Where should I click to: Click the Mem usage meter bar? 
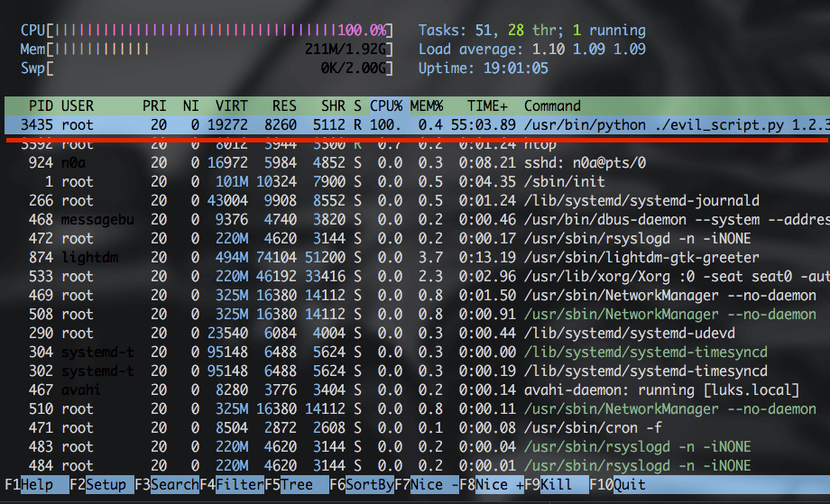coord(207,50)
